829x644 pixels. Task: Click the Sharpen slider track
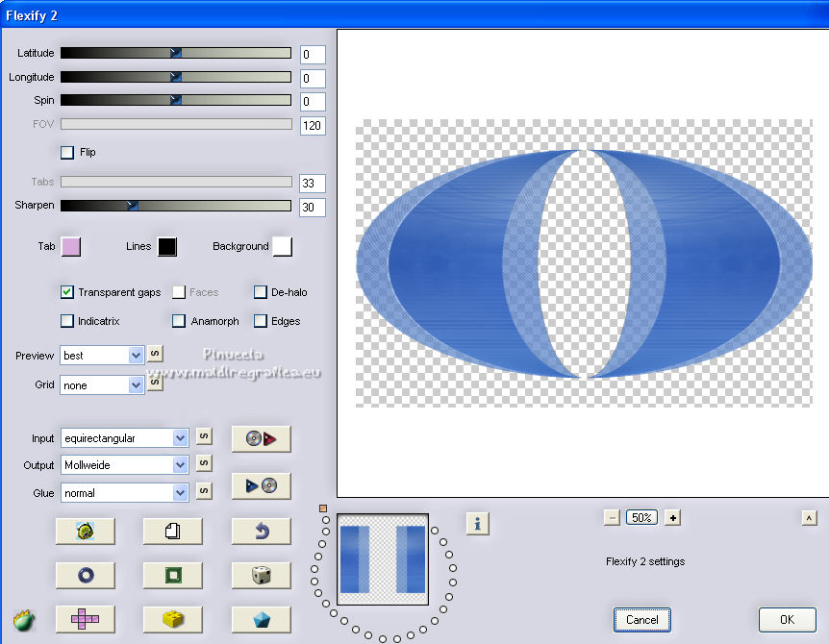(x=176, y=206)
